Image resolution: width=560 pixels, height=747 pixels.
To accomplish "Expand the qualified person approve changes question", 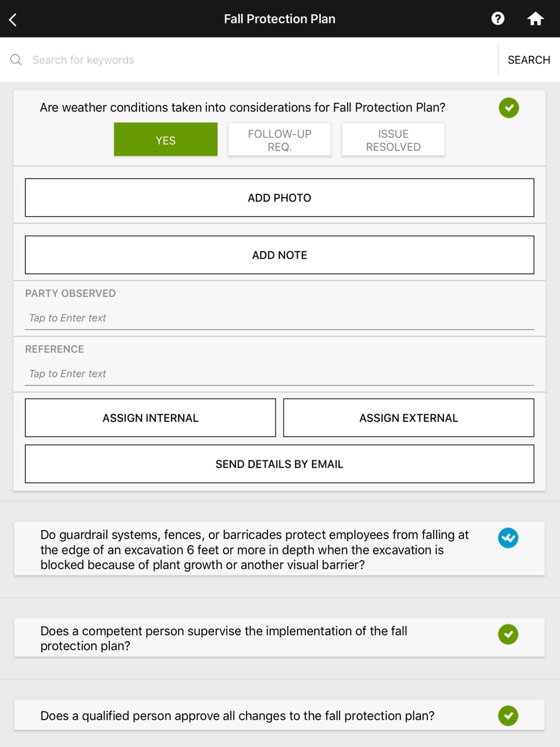I will pyautogui.click(x=279, y=715).
